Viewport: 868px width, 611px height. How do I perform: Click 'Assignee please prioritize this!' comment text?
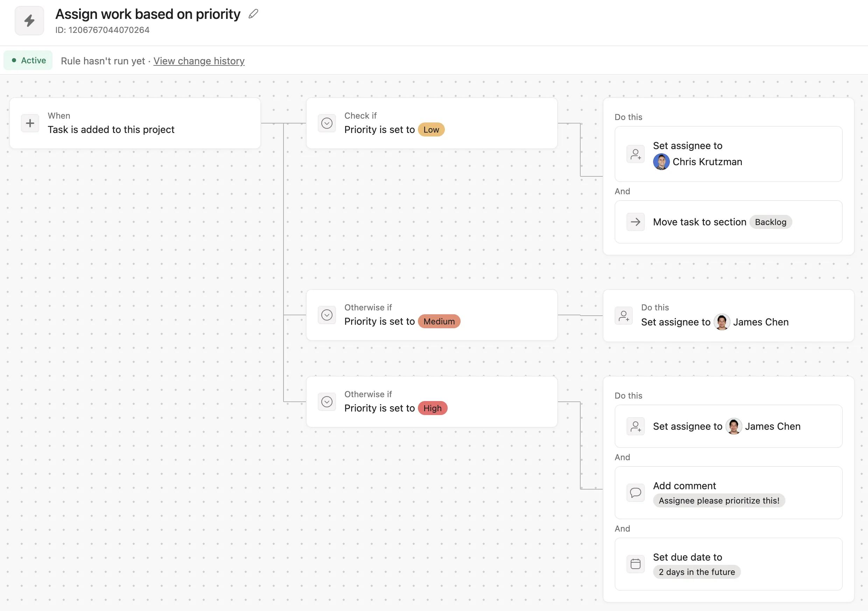pos(719,501)
